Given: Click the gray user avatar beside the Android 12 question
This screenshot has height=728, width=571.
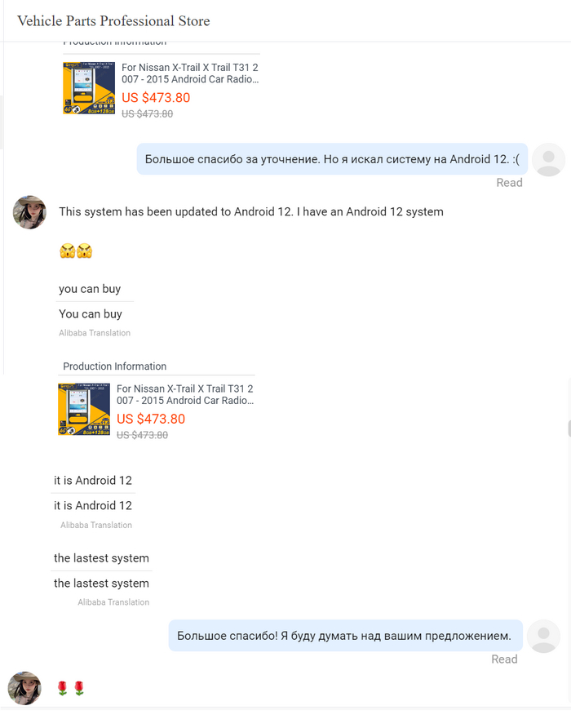Looking at the screenshot, I should click(x=548, y=159).
